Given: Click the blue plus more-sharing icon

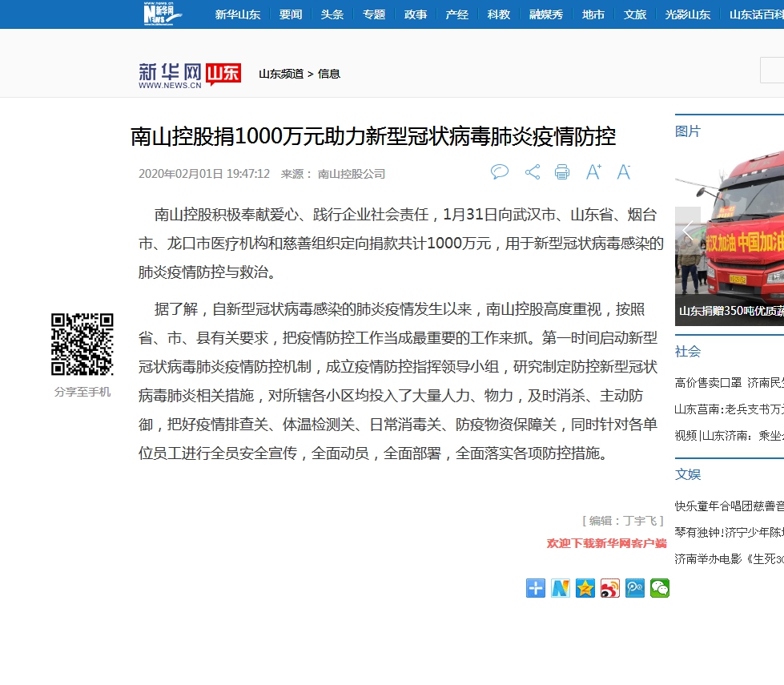Looking at the screenshot, I should pyautogui.click(x=536, y=588).
